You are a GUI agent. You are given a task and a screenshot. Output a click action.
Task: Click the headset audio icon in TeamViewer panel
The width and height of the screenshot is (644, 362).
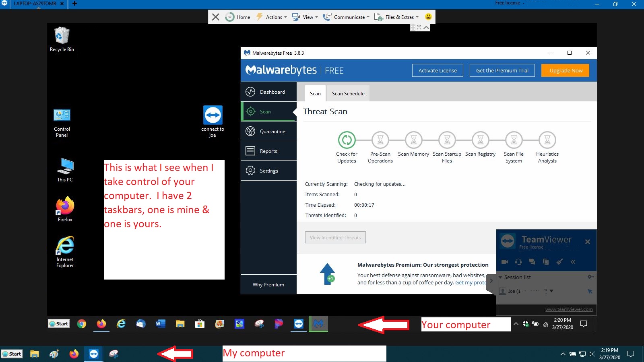click(518, 262)
